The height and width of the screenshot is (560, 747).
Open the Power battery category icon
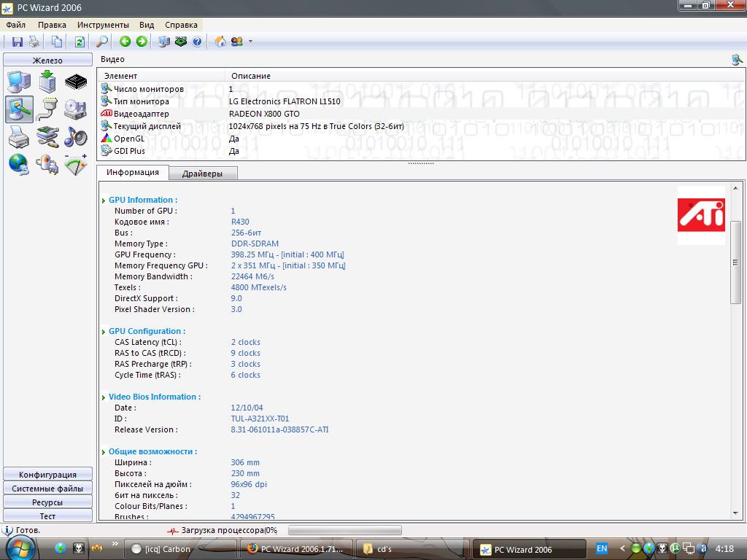47,164
